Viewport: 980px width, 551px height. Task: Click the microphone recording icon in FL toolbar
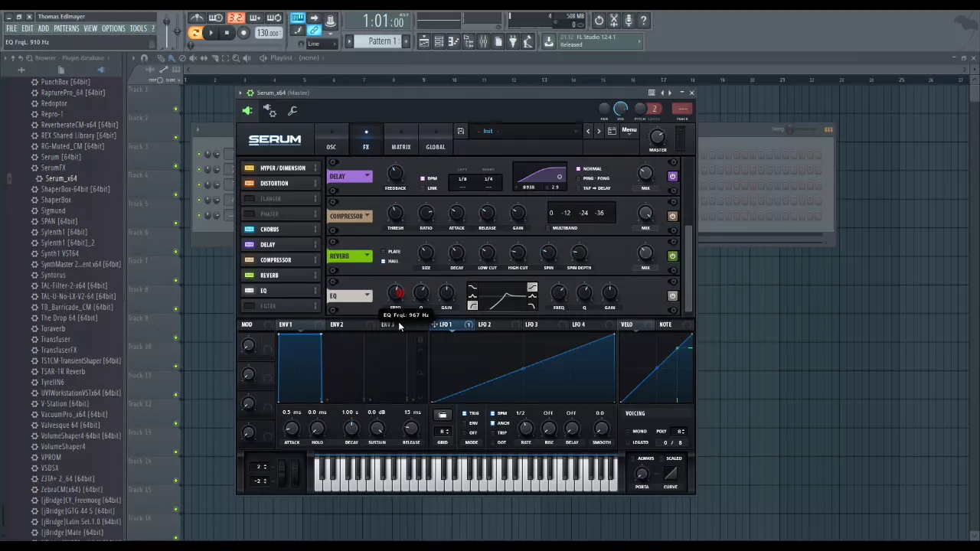629,21
